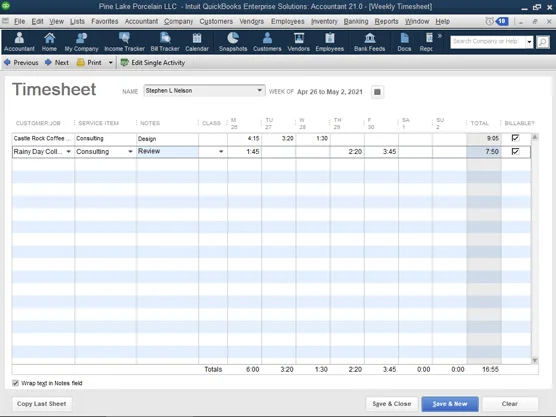Open the Bank Feeds icon
The image size is (556, 417).
(x=369, y=42)
